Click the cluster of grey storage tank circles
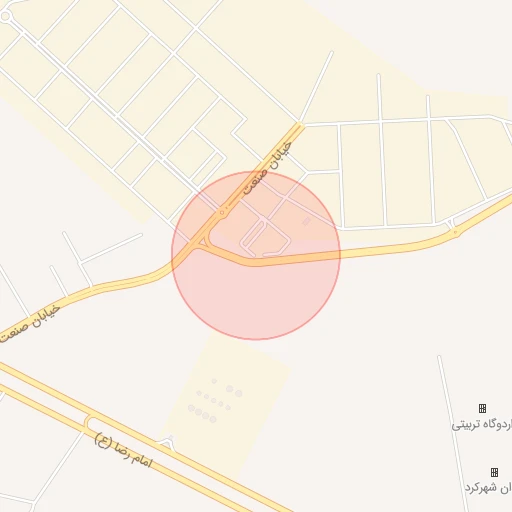The height and width of the screenshot is (512, 512). coord(215,401)
